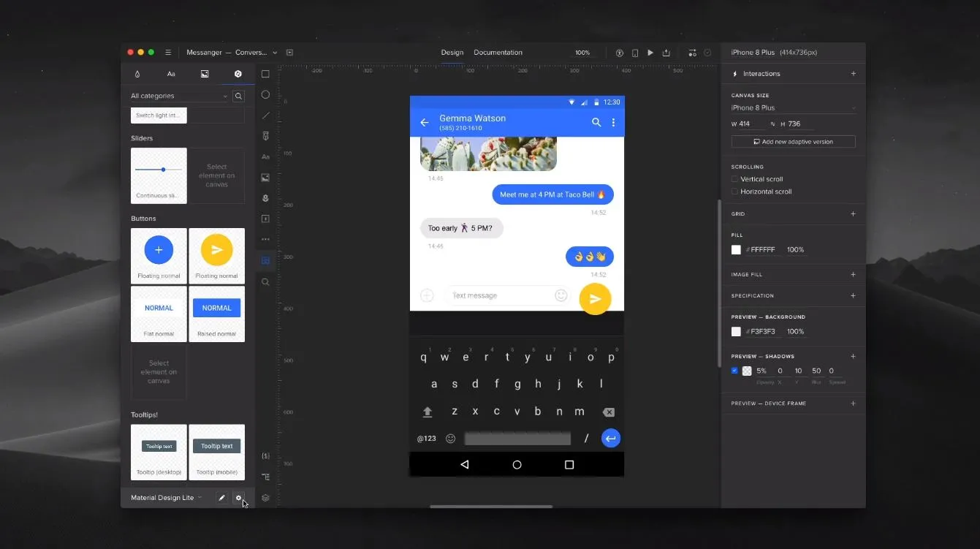Click the checkmark status icon
980x549 pixels.
pyautogui.click(x=707, y=53)
